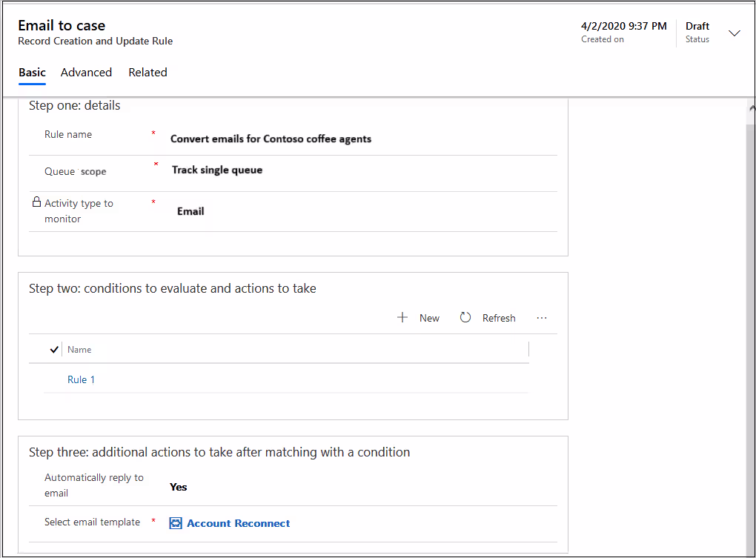
Task: Click Step two conditions heading text
Action: pos(173,288)
